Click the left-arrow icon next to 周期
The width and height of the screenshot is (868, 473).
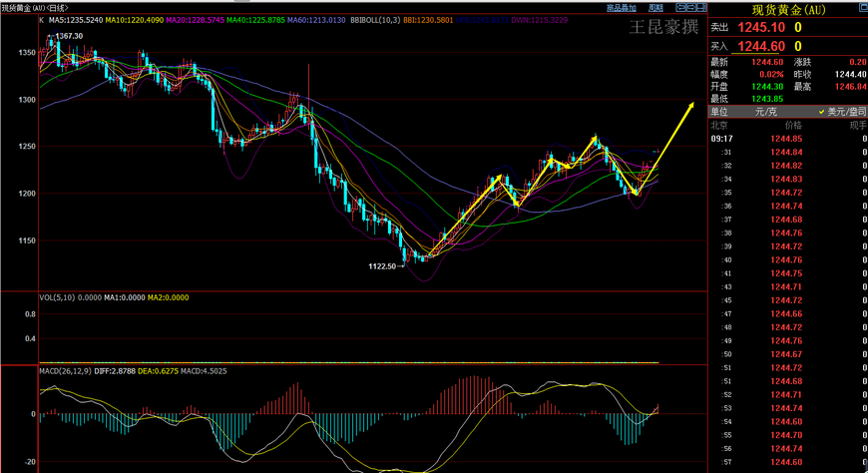tap(681, 7)
